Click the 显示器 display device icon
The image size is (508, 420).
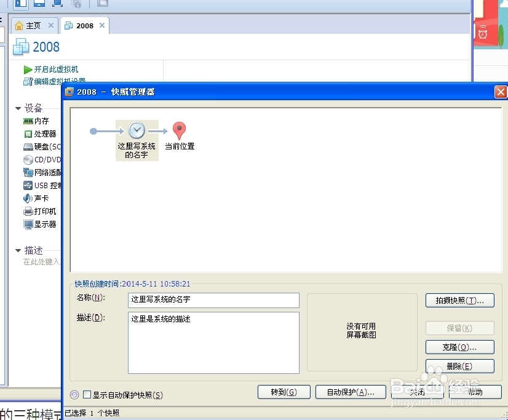[28, 224]
